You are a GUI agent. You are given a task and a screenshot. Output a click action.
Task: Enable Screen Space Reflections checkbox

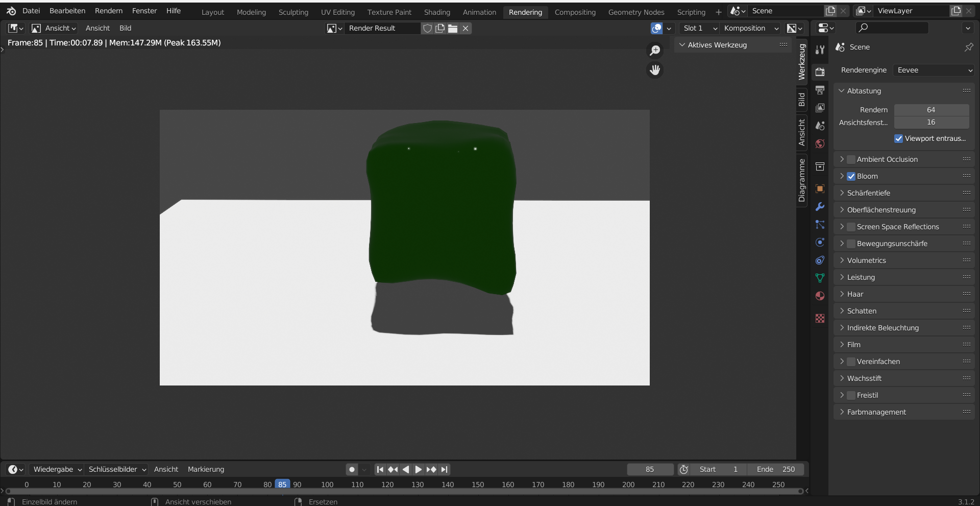pyautogui.click(x=850, y=226)
